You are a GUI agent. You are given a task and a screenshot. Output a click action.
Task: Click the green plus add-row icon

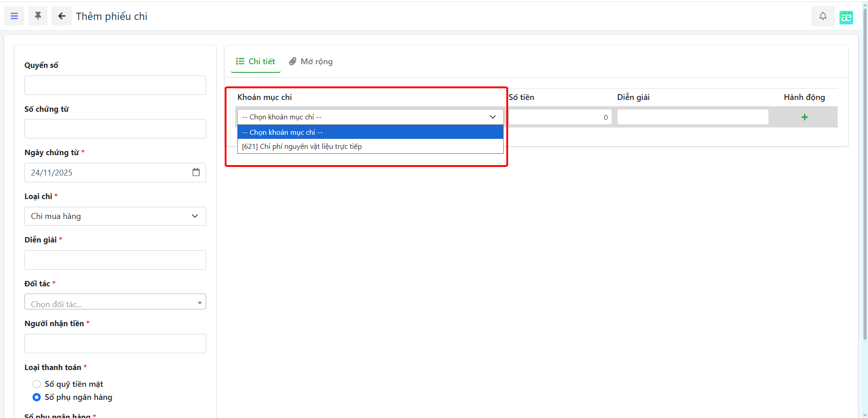804,117
